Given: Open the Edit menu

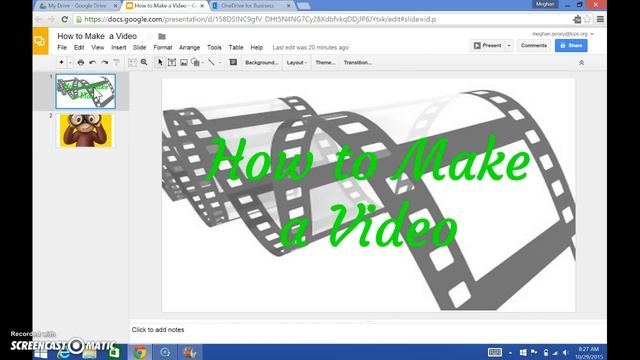Looking at the screenshot, I should coord(79,47).
